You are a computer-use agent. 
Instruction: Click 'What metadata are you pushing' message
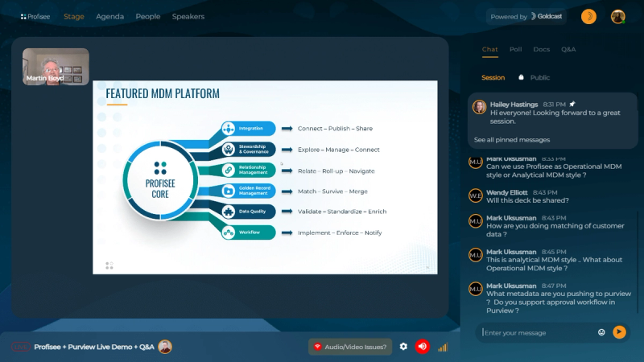coord(559,302)
